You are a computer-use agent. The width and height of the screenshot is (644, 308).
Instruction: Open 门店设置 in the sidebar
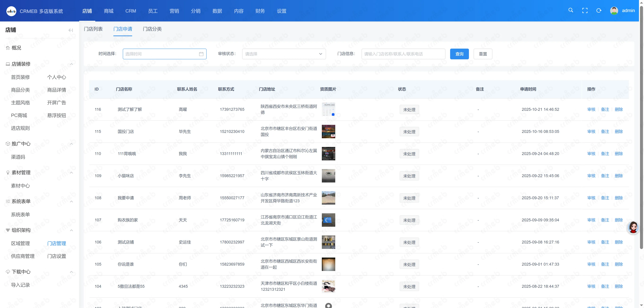57,256
